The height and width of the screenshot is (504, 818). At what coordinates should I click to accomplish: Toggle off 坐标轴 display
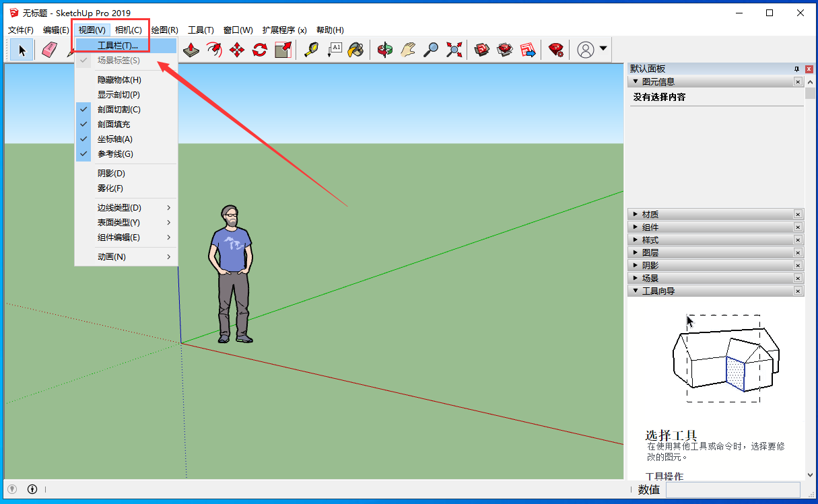pos(117,139)
